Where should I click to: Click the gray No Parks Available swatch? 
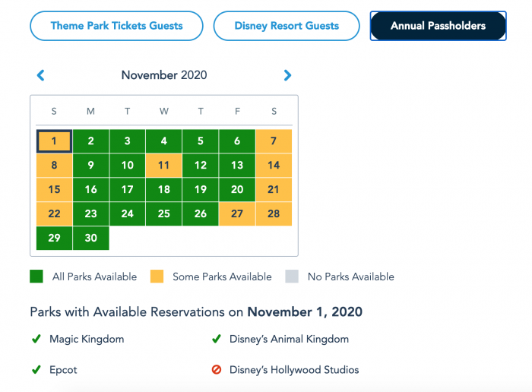pyautogui.click(x=292, y=277)
